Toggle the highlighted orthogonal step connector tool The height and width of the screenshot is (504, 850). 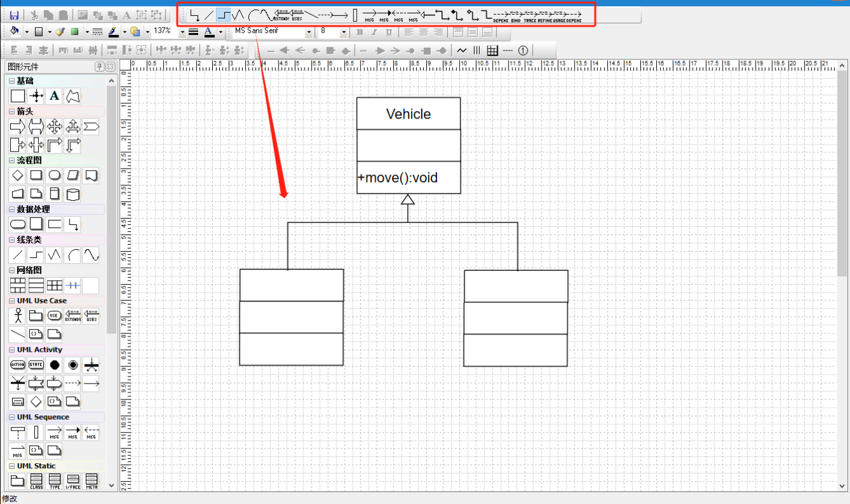pyautogui.click(x=223, y=15)
